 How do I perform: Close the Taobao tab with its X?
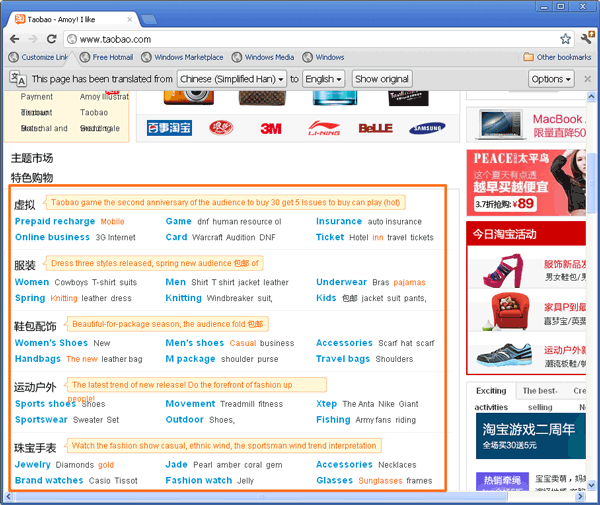point(130,20)
